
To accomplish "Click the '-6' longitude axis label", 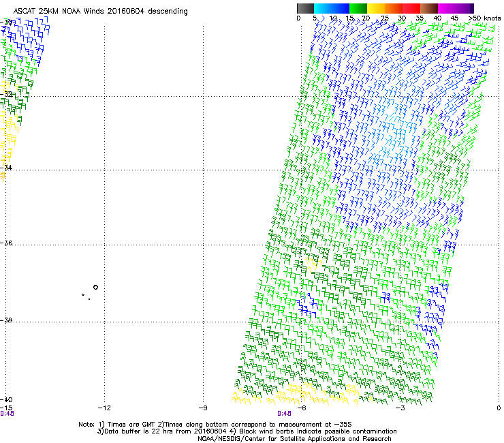I will (x=301, y=408).
